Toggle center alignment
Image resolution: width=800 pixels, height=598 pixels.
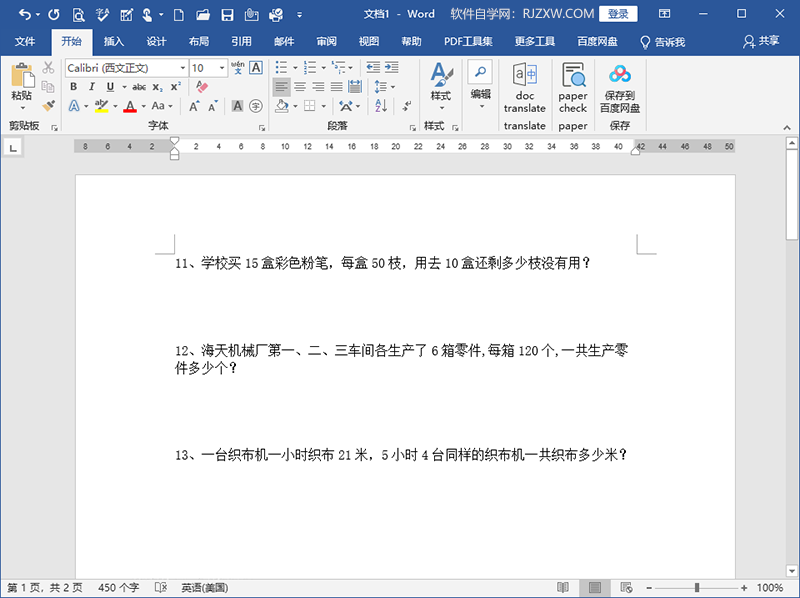(x=300, y=87)
